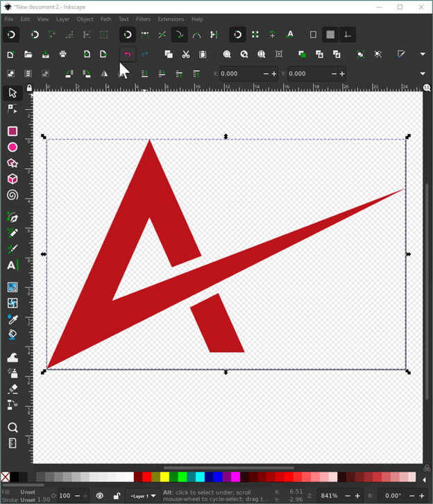This screenshot has width=433, height=504.
Task: Select the Paint Bucket tool
Action: [12, 335]
